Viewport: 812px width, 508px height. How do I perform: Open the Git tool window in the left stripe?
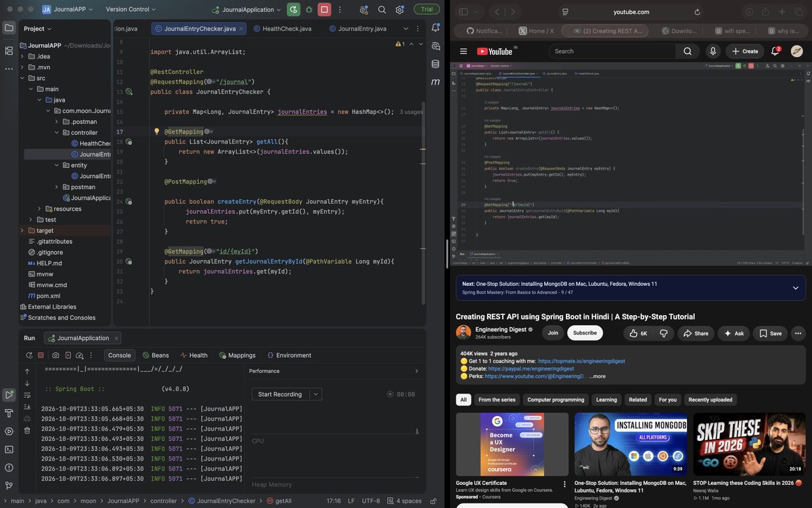(x=9, y=486)
